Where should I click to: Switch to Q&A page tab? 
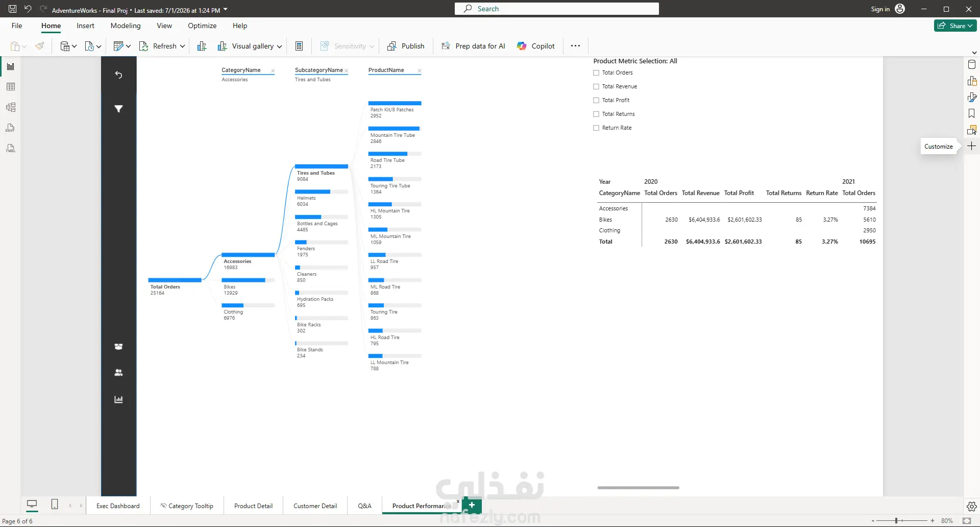click(x=364, y=506)
